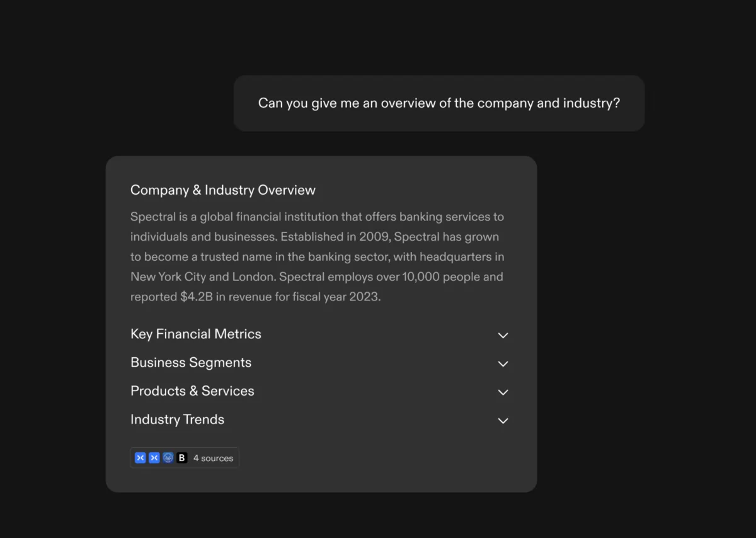Click the second blue source icon

[x=154, y=458]
